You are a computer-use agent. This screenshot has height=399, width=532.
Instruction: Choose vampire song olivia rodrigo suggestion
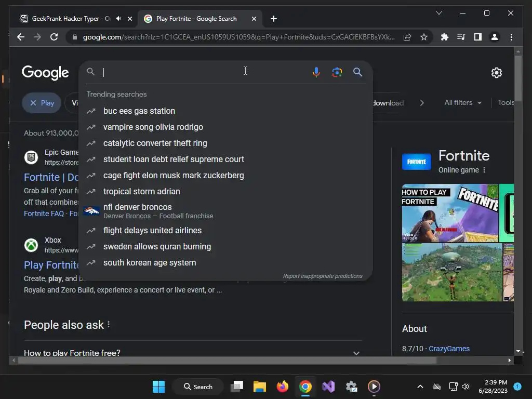225,127
